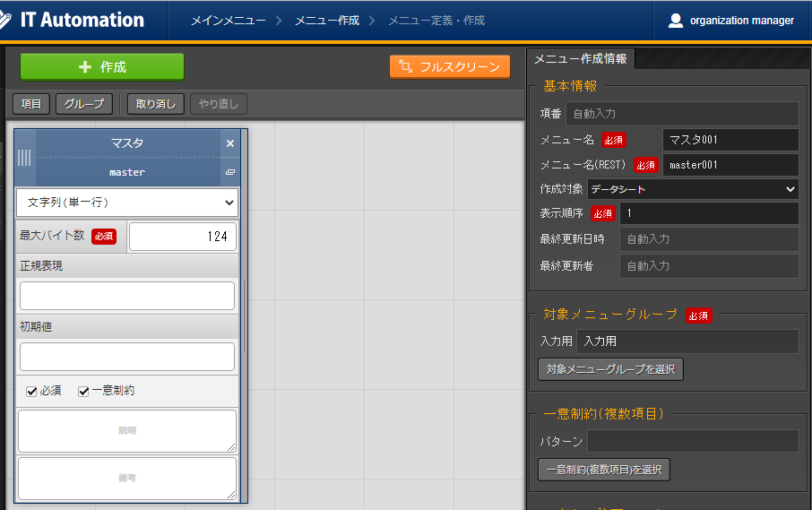Viewport: 812px width, 510px height.
Task: Click the フルスクリーン fullscreen button
Action: [450, 67]
